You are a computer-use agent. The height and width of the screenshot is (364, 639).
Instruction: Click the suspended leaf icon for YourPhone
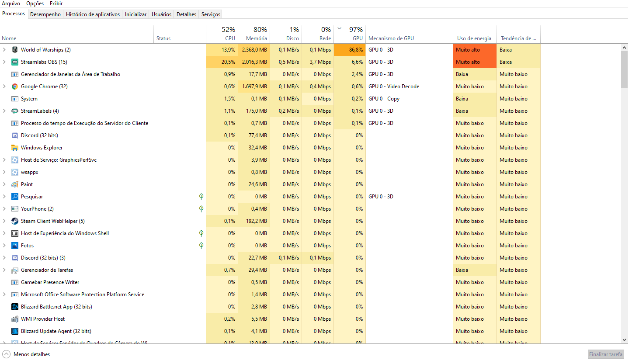pyautogui.click(x=201, y=209)
